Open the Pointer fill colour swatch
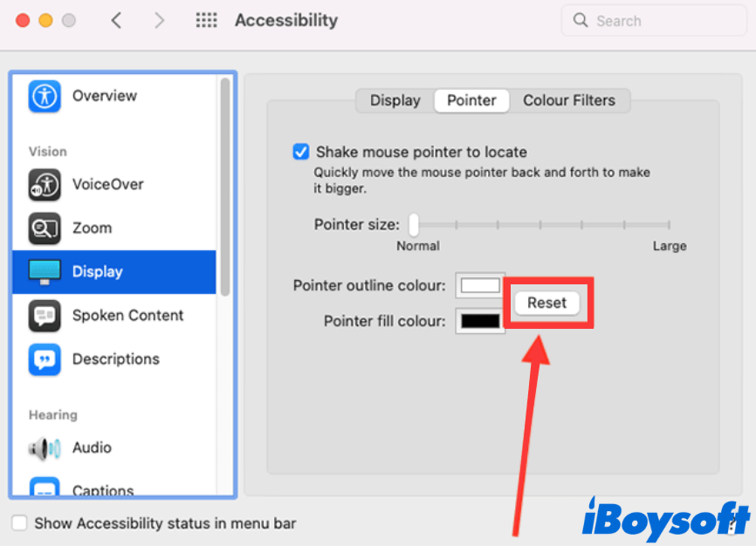The image size is (756, 546). coord(480,321)
